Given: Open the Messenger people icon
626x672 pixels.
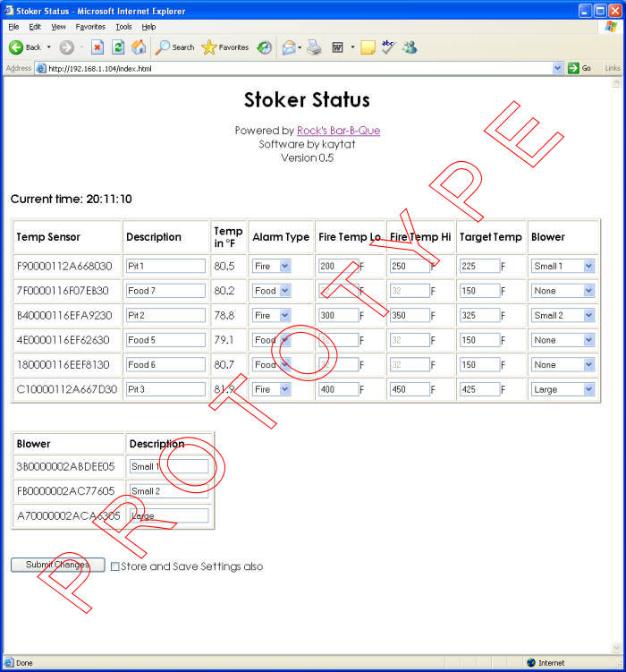Looking at the screenshot, I should pyautogui.click(x=410, y=47).
